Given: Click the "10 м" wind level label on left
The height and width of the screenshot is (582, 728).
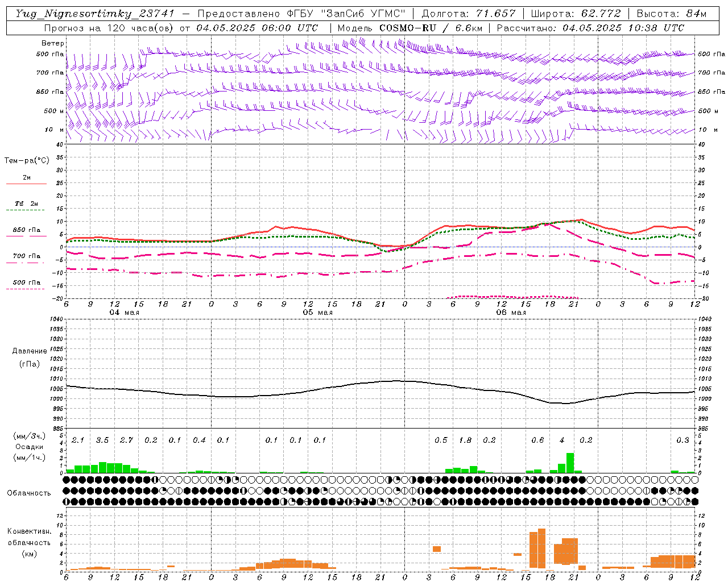Looking at the screenshot, I should [55, 130].
